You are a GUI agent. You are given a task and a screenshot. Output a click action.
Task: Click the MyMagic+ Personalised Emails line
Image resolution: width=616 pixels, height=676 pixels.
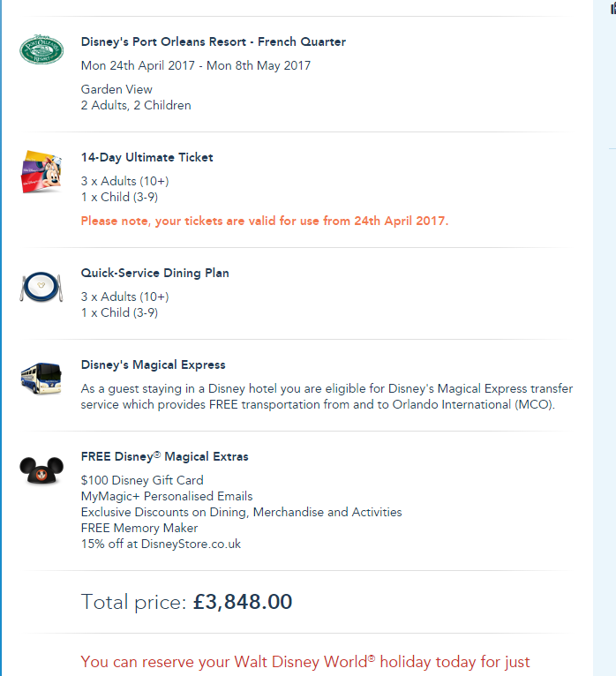click(x=166, y=496)
